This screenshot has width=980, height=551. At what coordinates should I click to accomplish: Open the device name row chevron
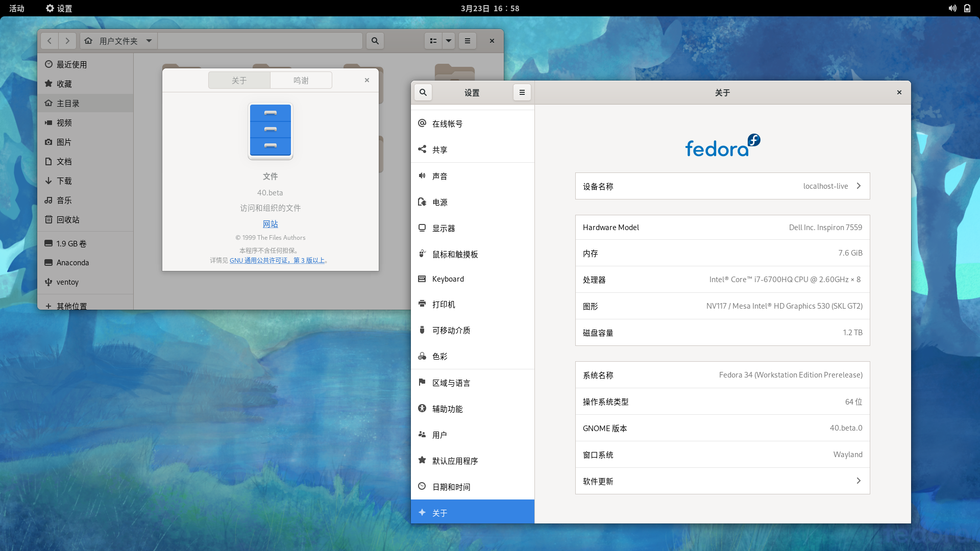point(859,186)
